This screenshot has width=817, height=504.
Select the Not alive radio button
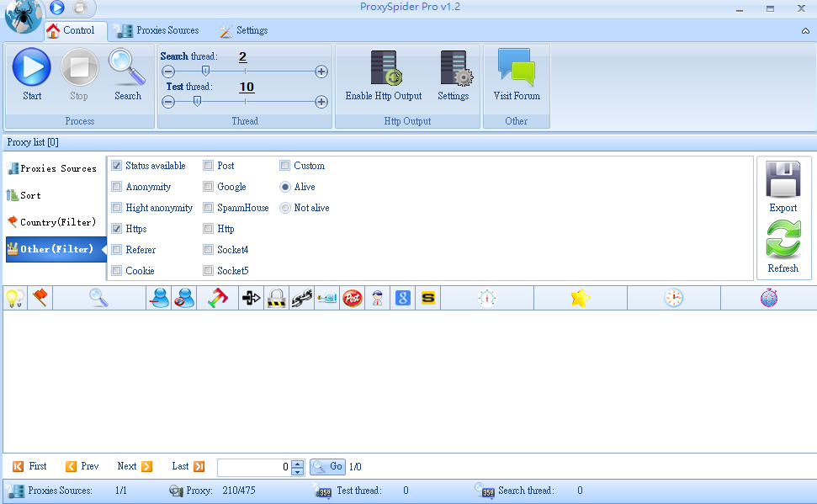tap(285, 208)
